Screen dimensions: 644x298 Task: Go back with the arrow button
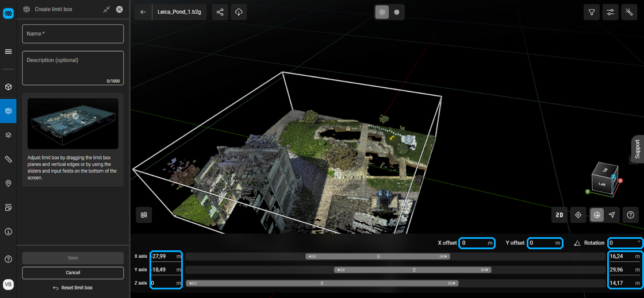(143, 12)
